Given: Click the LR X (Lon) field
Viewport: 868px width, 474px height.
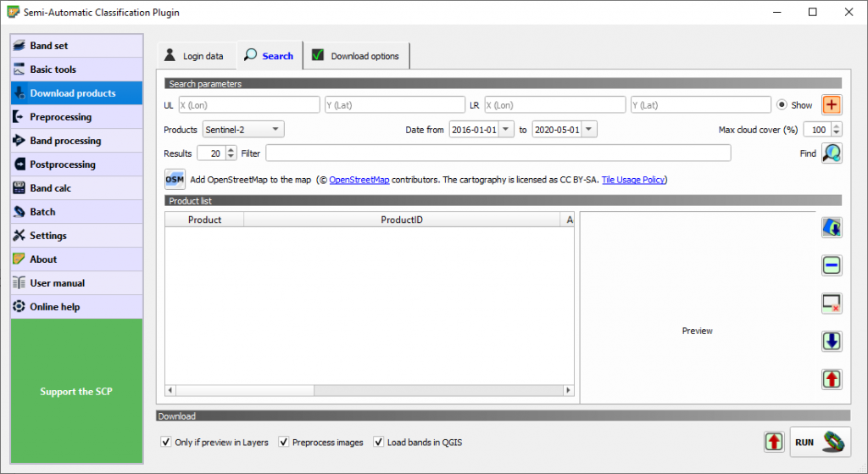Looking at the screenshot, I should [x=554, y=104].
